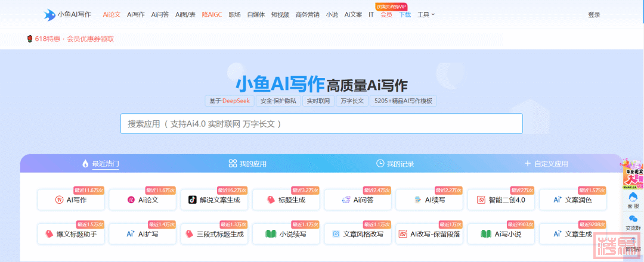Open the 交流群 WeChat group icon
The image size is (644, 262).
(632, 223)
